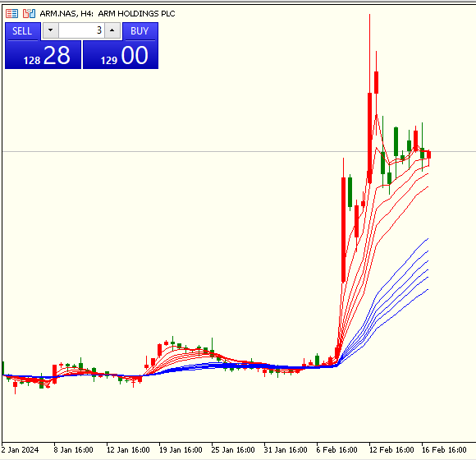Click the 25 Jan 16:00 time marker

pyautogui.click(x=233, y=449)
